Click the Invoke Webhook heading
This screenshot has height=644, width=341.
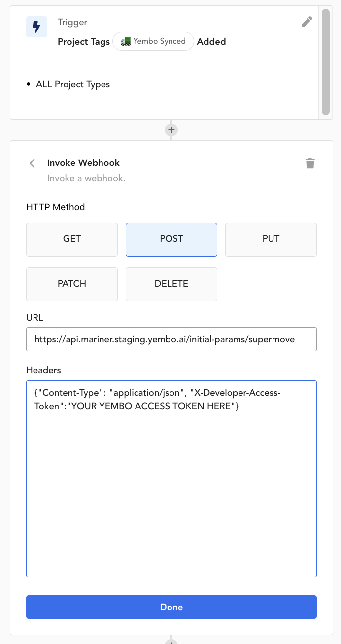coord(83,163)
